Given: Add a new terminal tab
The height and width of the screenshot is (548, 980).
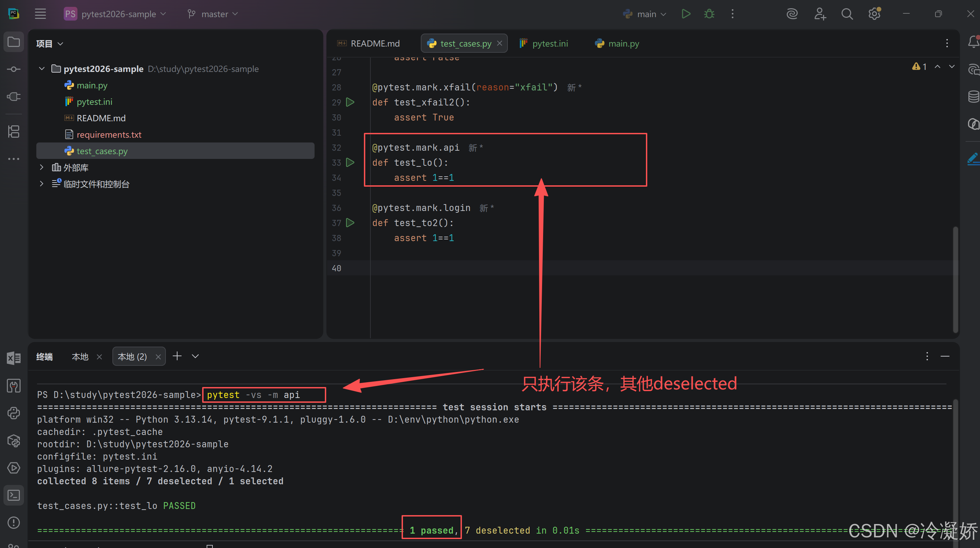Looking at the screenshot, I should click(177, 356).
